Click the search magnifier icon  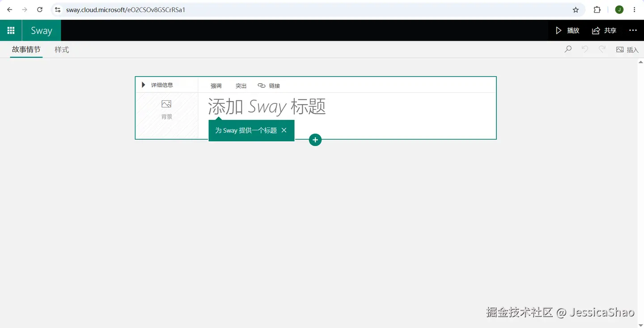click(568, 49)
